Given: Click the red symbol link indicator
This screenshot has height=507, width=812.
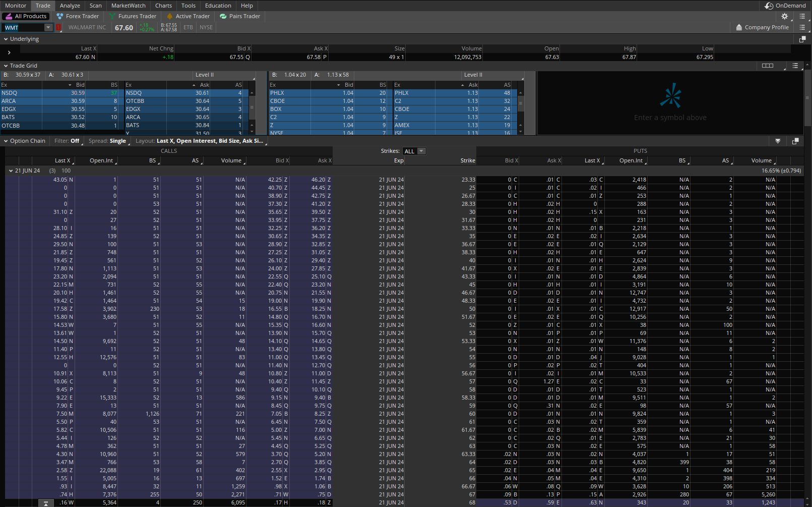Looking at the screenshot, I should pyautogui.click(x=58, y=28).
